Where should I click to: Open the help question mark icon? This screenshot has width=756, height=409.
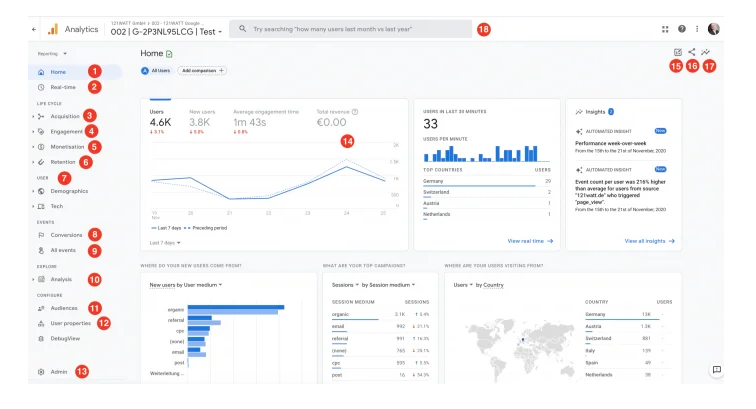pyautogui.click(x=682, y=29)
